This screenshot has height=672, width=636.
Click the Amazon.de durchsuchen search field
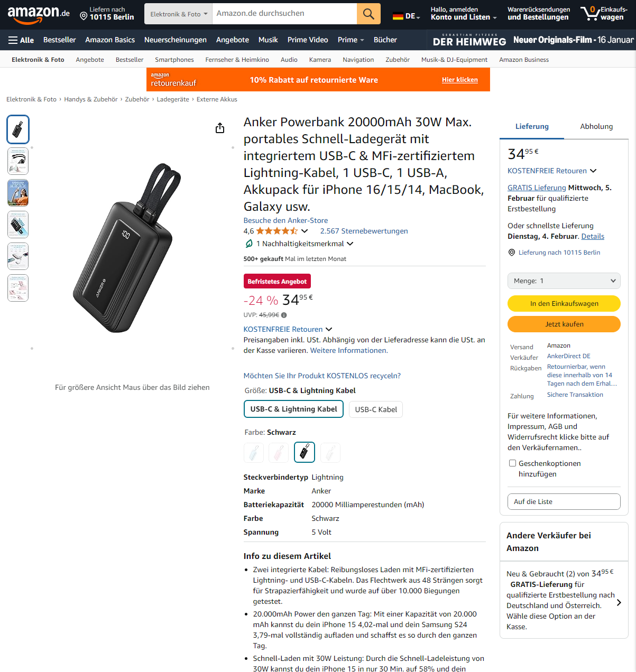point(284,14)
